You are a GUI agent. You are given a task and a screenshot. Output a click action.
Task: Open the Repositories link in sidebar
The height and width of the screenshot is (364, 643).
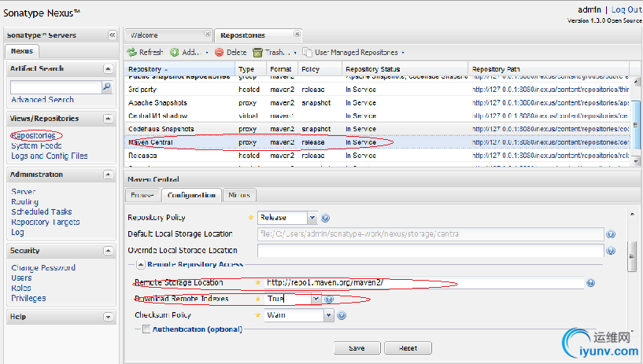pyautogui.click(x=34, y=135)
